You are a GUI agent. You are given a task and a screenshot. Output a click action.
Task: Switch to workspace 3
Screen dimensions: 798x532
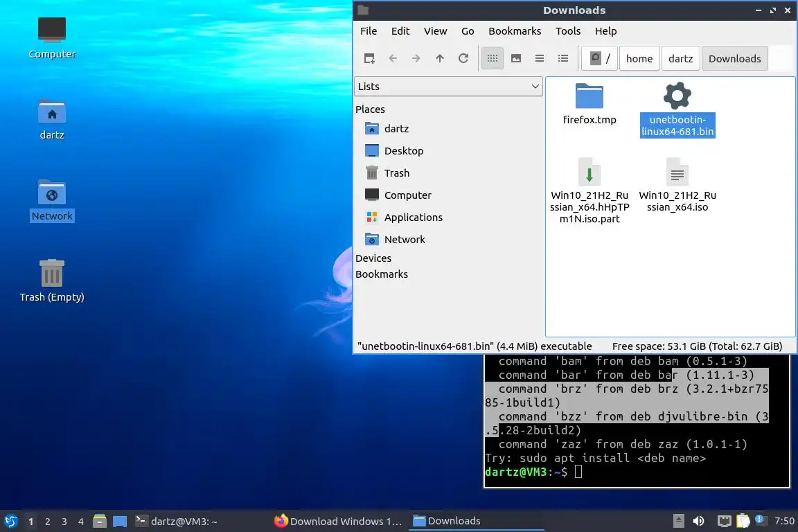[x=64, y=522]
